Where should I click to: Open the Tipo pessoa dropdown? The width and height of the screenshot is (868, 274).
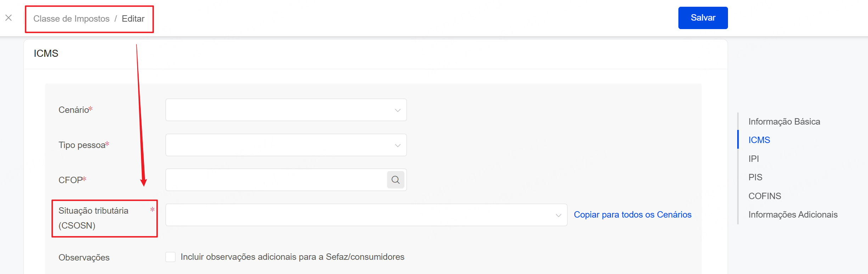[x=286, y=145]
